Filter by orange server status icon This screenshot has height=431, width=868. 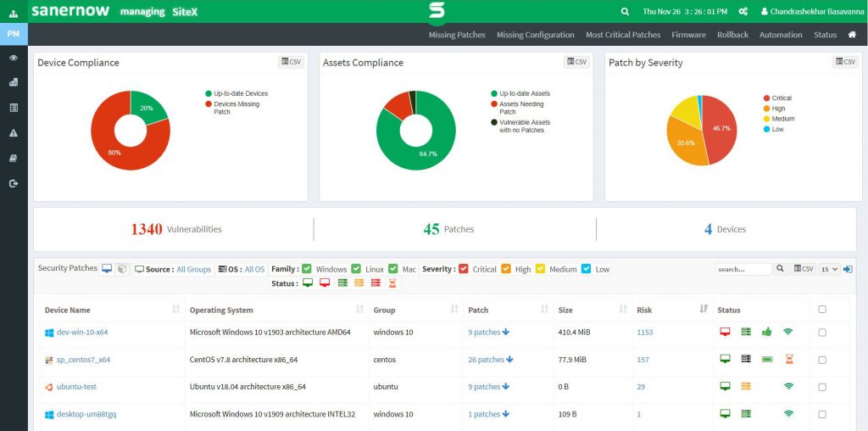[x=359, y=283]
